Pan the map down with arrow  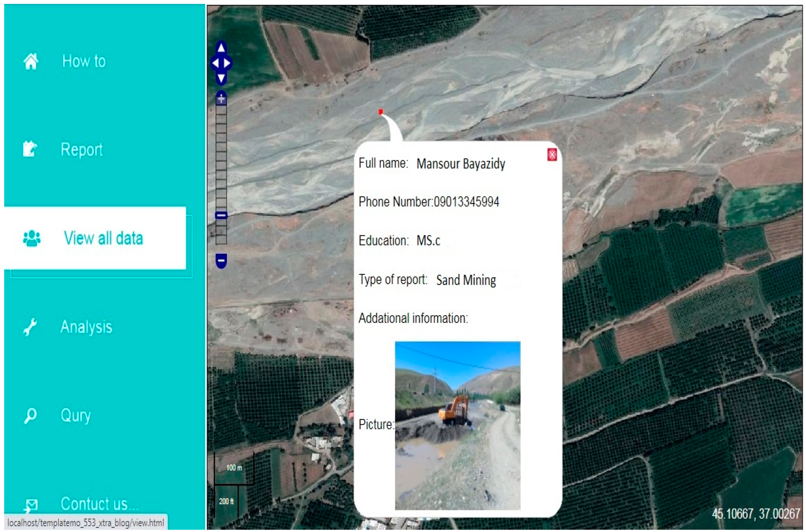[221, 78]
